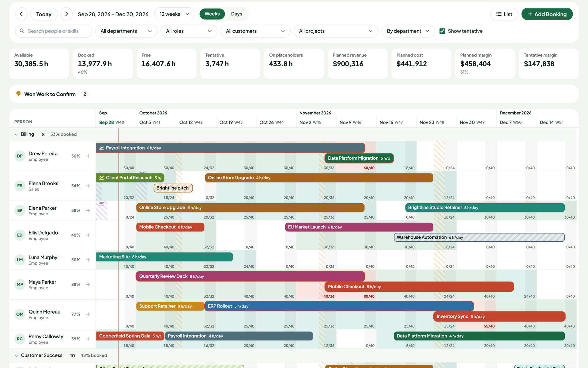Image resolution: width=588 pixels, height=368 pixels.
Task: Click Elena Brooks' EB avatar
Action: tap(20, 186)
